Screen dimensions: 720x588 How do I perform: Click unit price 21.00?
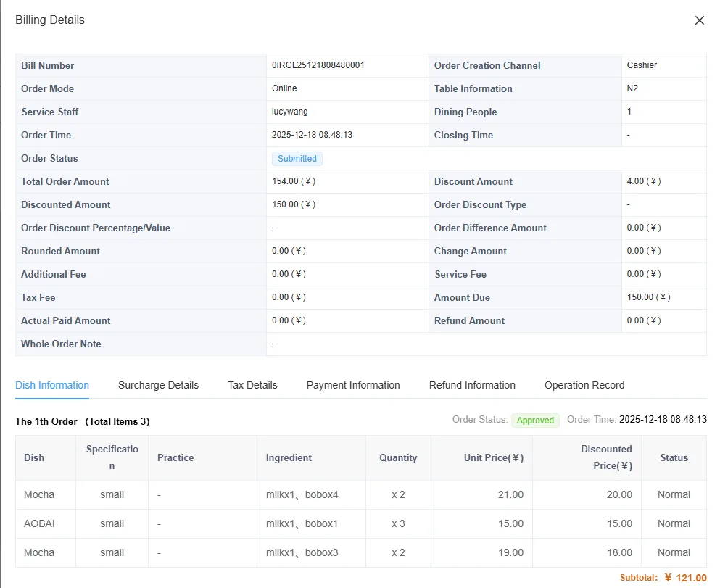pos(510,494)
